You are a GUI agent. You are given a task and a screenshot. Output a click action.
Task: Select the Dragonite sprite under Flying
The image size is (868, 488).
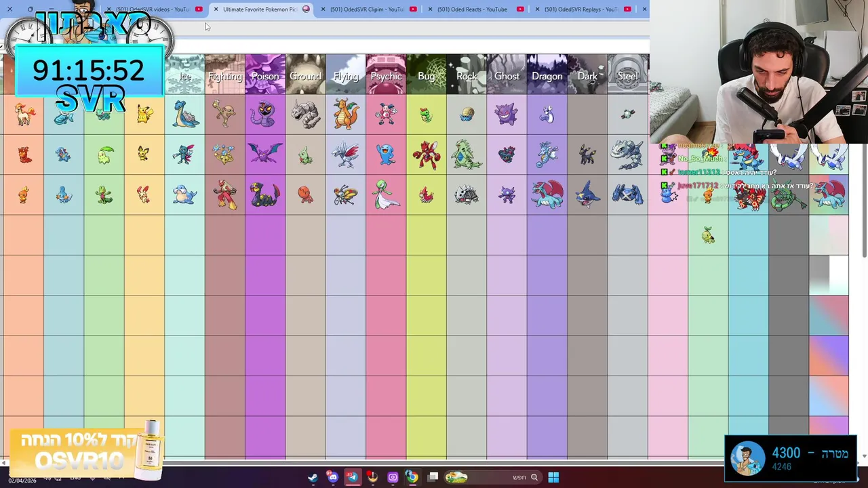click(x=346, y=115)
